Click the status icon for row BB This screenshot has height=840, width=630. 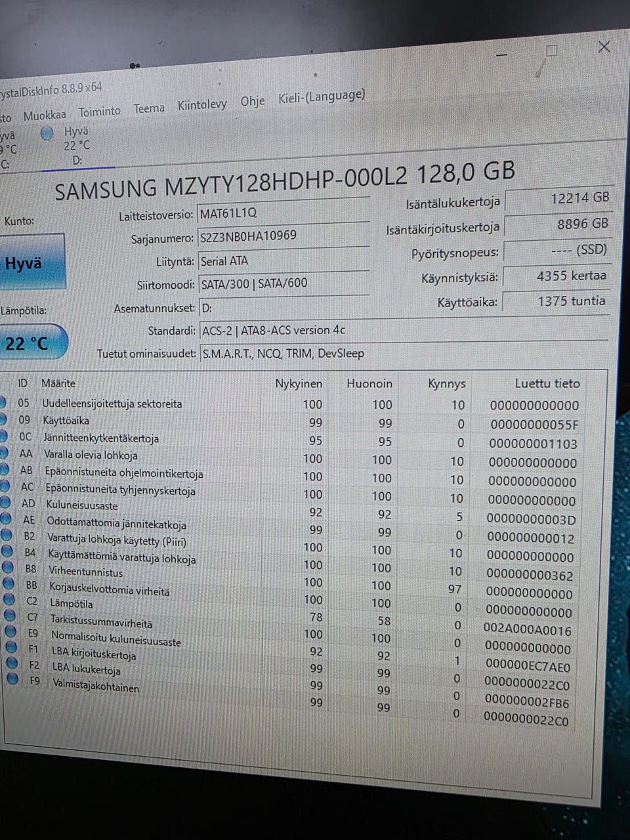pyautogui.click(x=9, y=583)
